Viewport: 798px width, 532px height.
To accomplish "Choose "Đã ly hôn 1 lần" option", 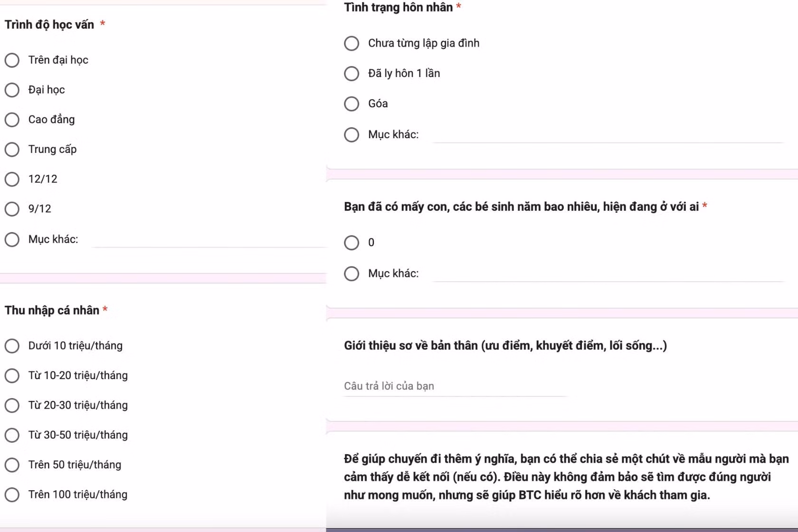I will click(x=351, y=74).
